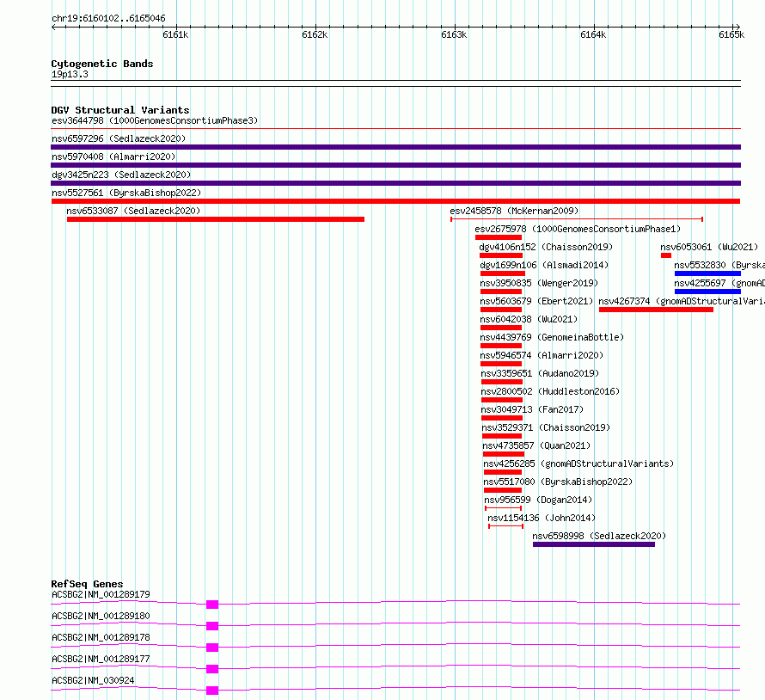Screen dimensions: 765x700
Task: Select the nsv956599 thin red interval line
Action: pos(503,508)
